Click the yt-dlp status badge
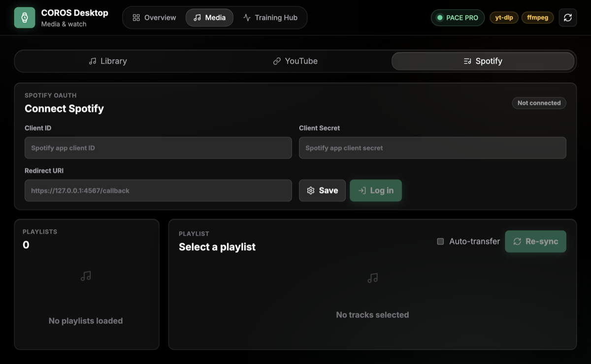Image resolution: width=591 pixels, height=364 pixels. (504, 18)
